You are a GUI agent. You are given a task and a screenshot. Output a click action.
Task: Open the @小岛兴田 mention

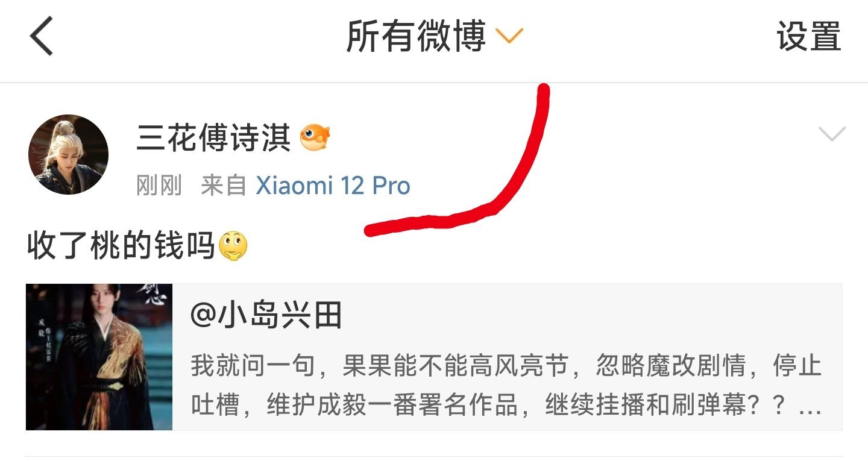click(266, 315)
